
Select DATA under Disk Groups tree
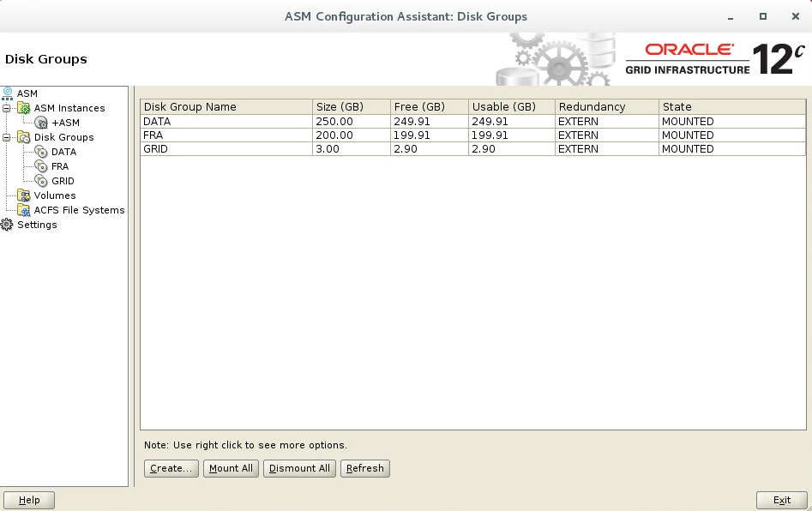click(63, 152)
